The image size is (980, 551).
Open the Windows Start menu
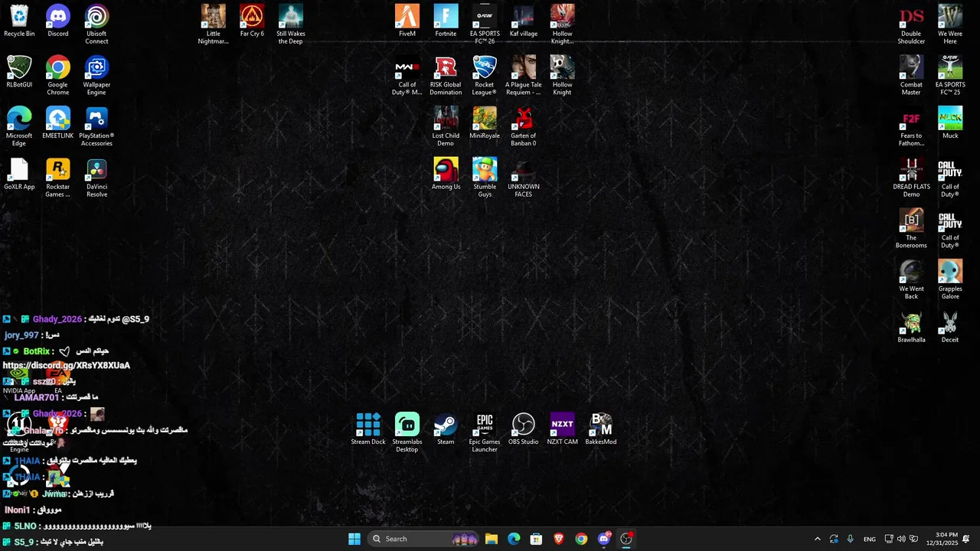(x=354, y=539)
